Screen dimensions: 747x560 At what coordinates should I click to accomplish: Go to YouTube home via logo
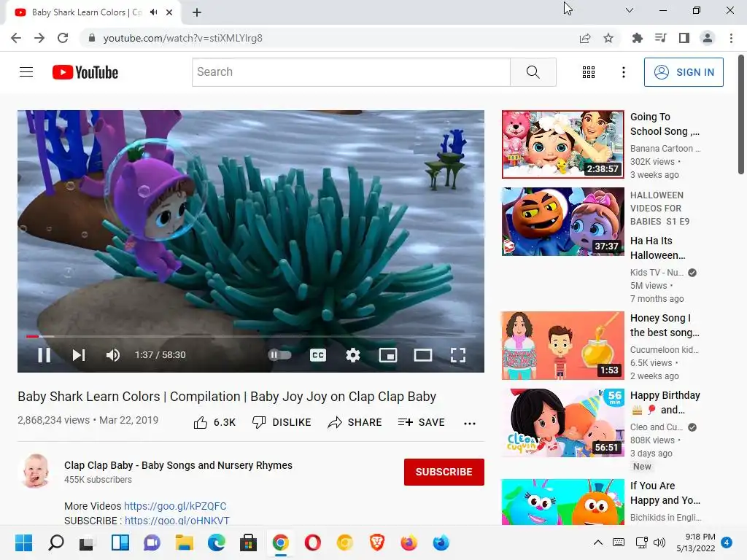85,72
